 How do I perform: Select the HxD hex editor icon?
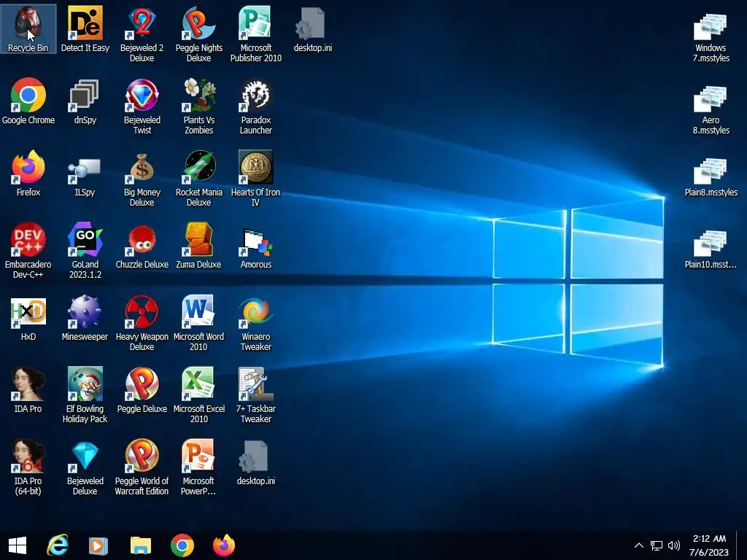pyautogui.click(x=28, y=318)
